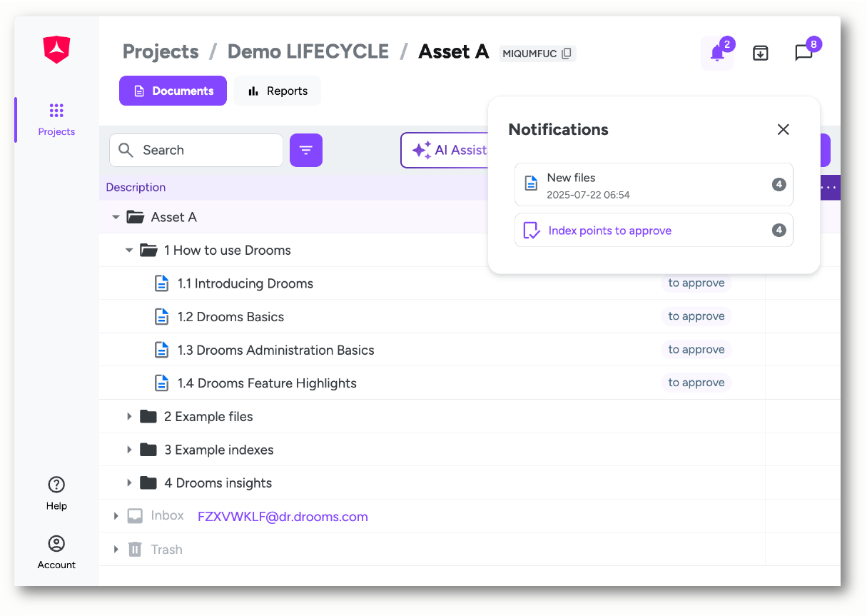Collapse the 1 How to use Drooms folder
Screen dimensions: 867x616
(129, 250)
